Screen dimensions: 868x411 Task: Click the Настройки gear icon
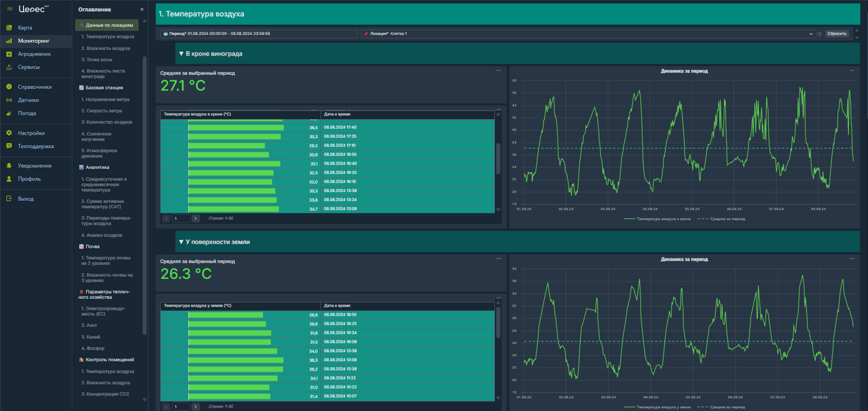9,133
